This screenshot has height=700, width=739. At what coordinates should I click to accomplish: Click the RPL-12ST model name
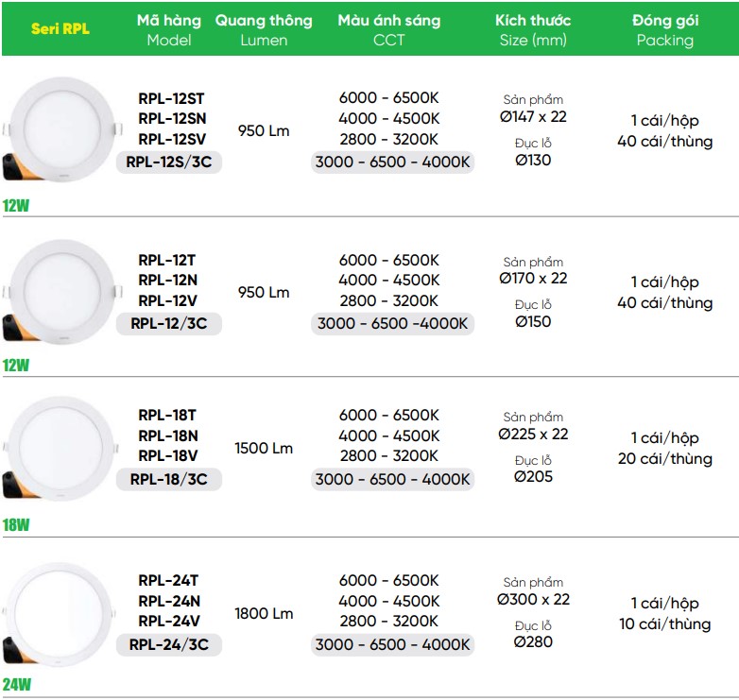click(x=171, y=99)
